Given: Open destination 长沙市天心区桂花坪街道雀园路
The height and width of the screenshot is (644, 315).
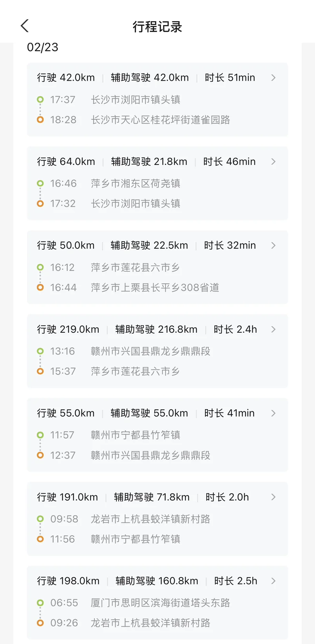Looking at the screenshot, I should pos(160,120).
